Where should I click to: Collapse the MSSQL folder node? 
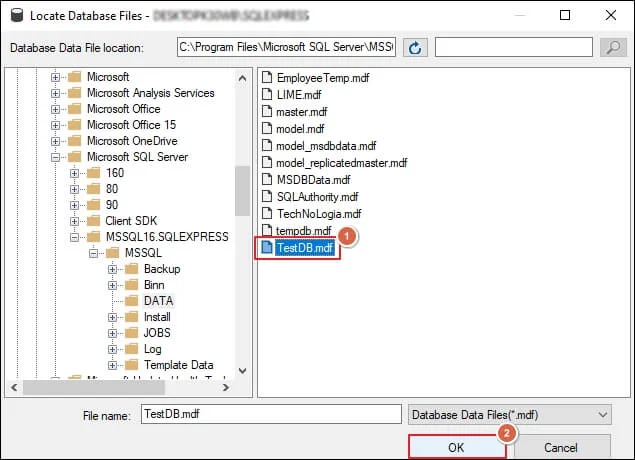[x=94, y=253]
